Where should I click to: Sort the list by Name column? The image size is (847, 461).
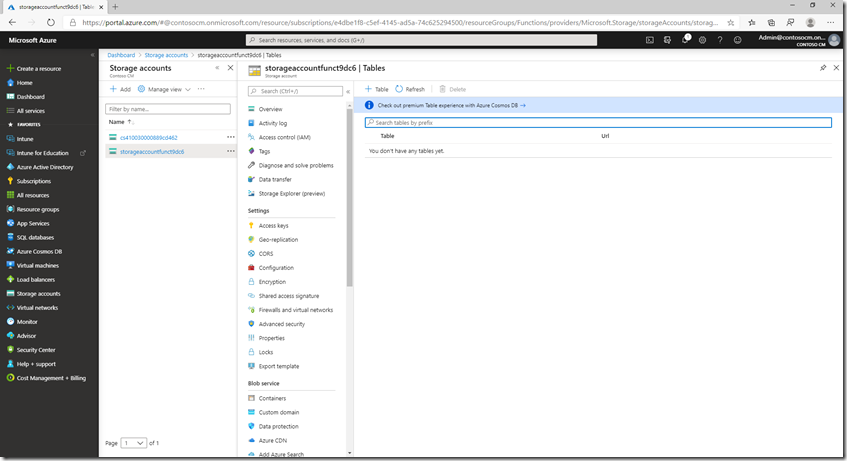(117, 121)
